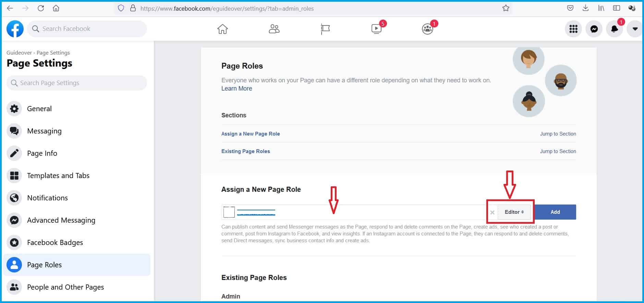Open the browser library icon
644x303 pixels.
point(601,8)
